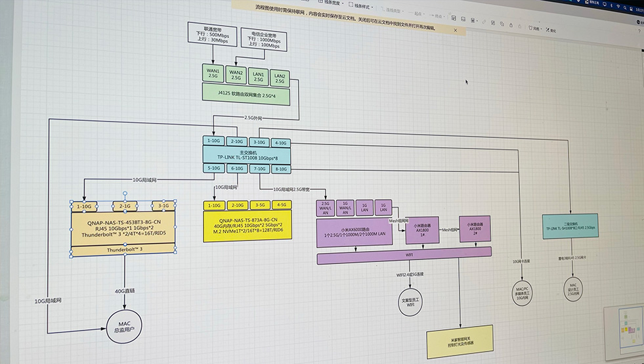Select the yellow QNAP-NAS-TS-873A-8G-CN box

coord(247,226)
